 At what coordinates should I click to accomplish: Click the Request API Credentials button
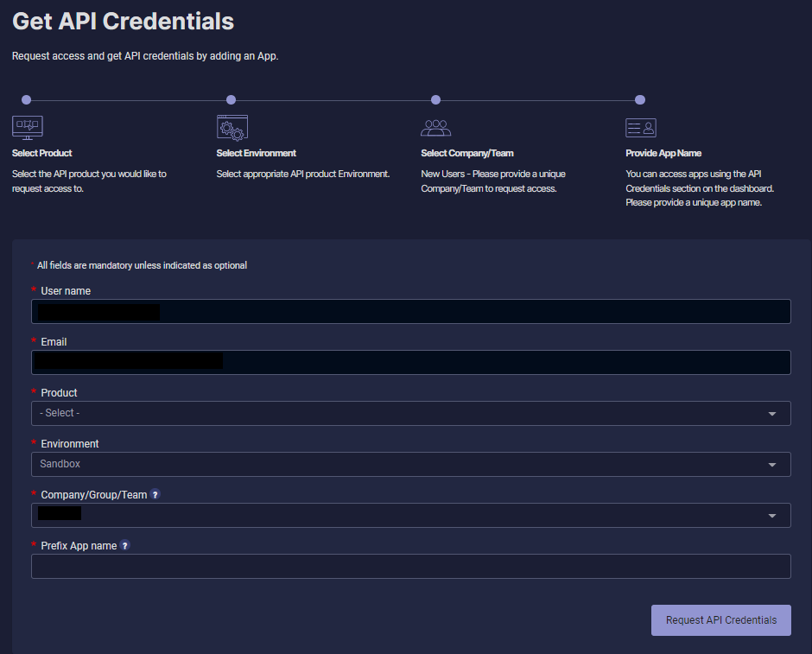pos(720,620)
